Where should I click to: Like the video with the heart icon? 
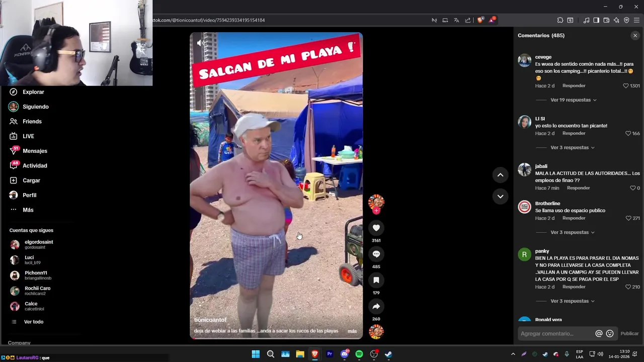376,228
